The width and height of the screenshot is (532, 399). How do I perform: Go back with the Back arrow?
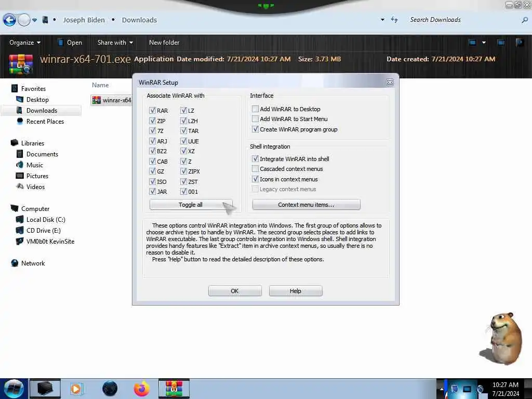[x=9, y=20]
